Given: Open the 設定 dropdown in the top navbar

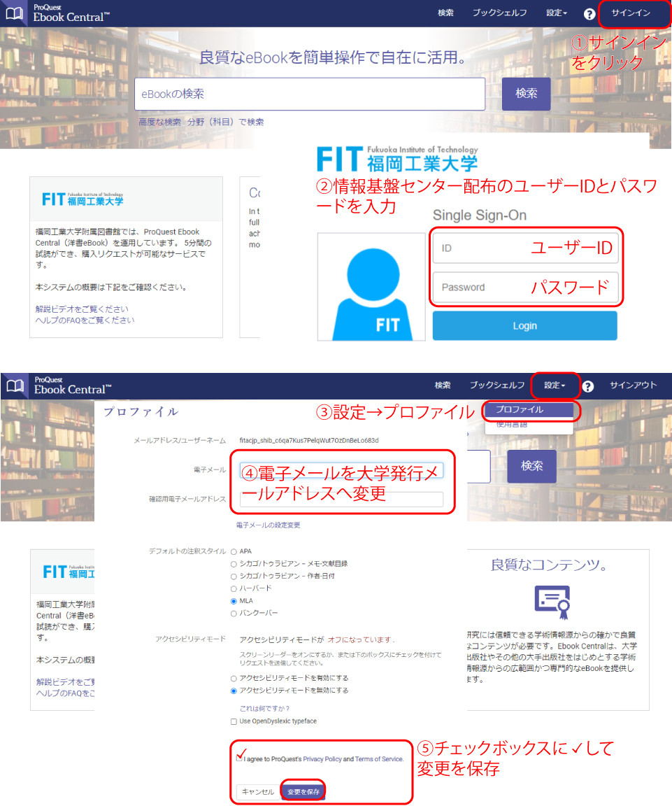Looking at the screenshot, I should pos(557,13).
